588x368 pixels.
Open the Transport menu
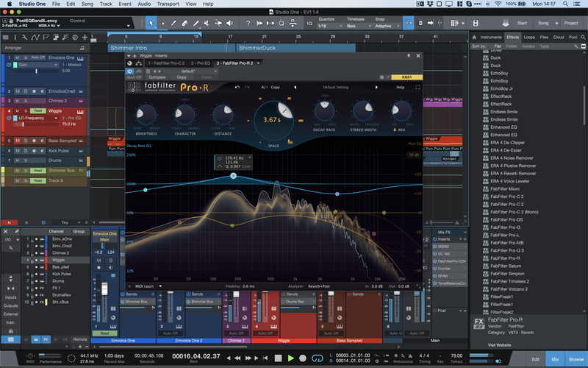click(168, 4)
